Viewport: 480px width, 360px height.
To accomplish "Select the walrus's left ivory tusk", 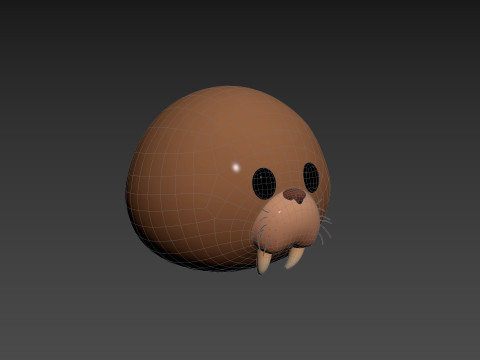I will pyautogui.click(x=263, y=261).
